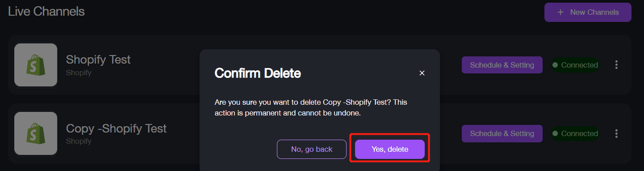Click the delete warning message text
The image size is (644, 171).
[x=311, y=108]
